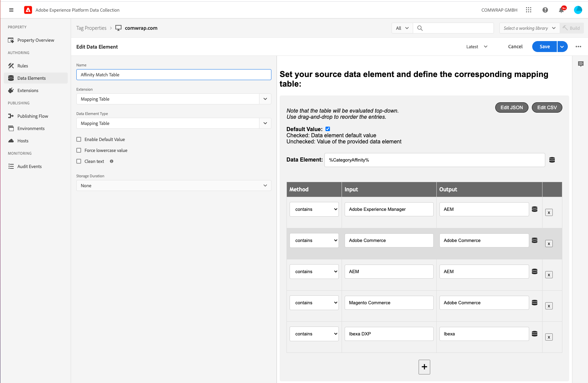Delete the Magento Commerce mapping row

point(549,306)
